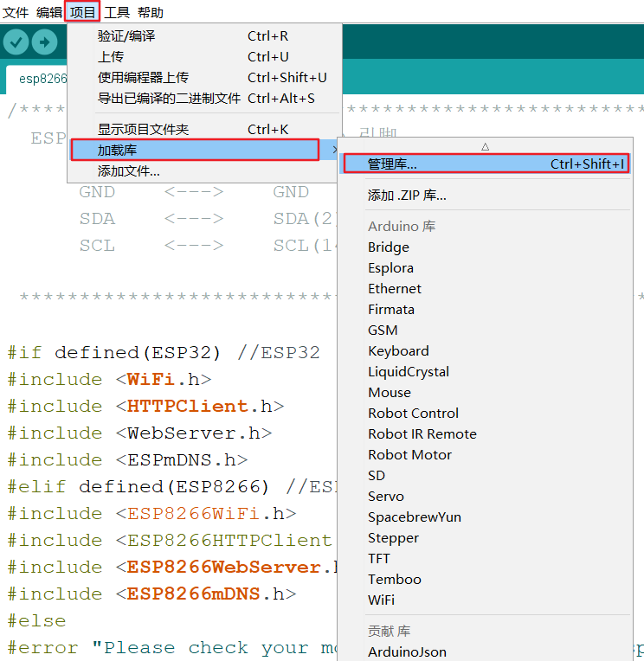Include the Robot IR Remote library
Screen dimensions: 644x661
[485, 433]
